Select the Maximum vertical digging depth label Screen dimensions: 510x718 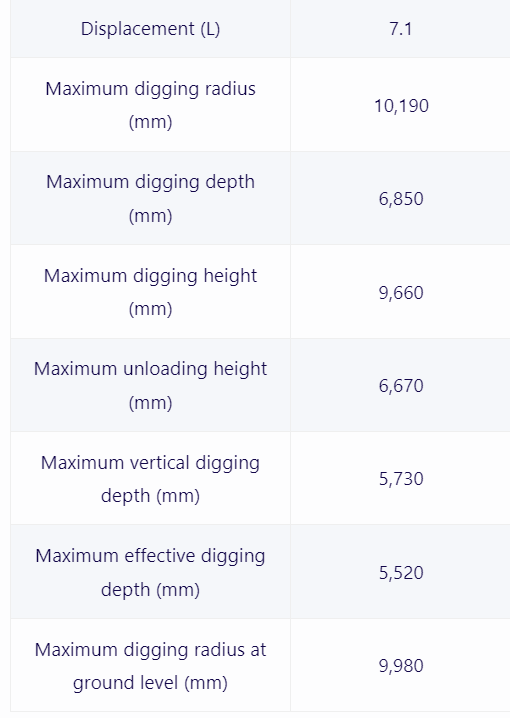click(x=150, y=479)
